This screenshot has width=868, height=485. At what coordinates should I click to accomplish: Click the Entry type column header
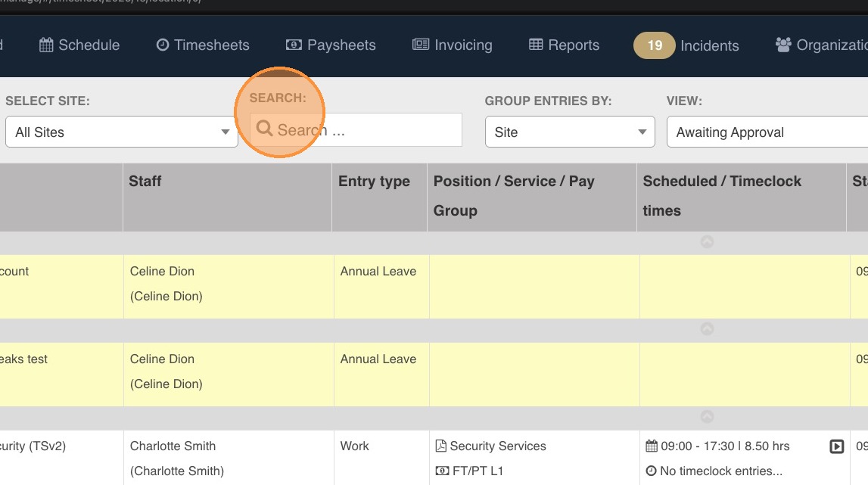(x=374, y=182)
